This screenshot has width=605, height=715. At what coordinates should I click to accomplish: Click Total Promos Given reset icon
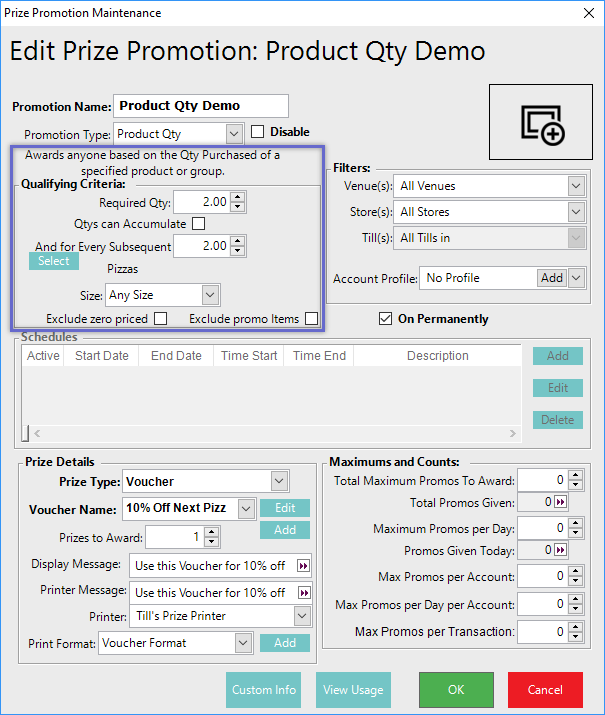(560, 503)
